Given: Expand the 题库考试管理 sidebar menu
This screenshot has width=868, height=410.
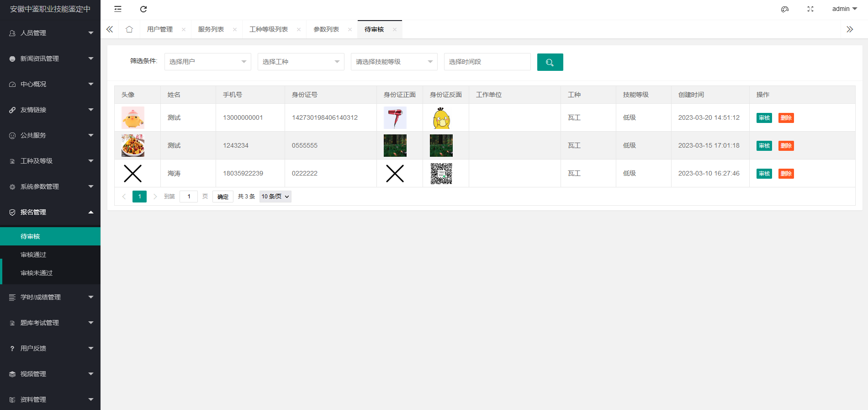Looking at the screenshot, I should (50, 323).
